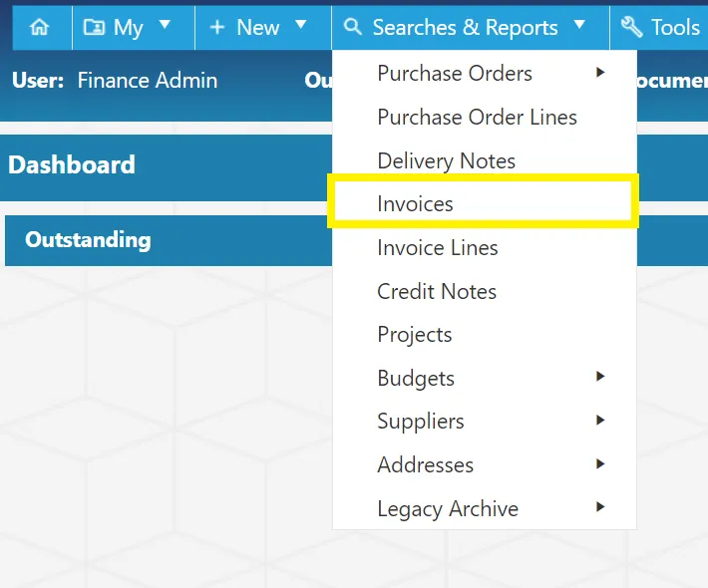This screenshot has width=708, height=588.
Task: Open the Suppliers submenu
Action: [x=485, y=421]
